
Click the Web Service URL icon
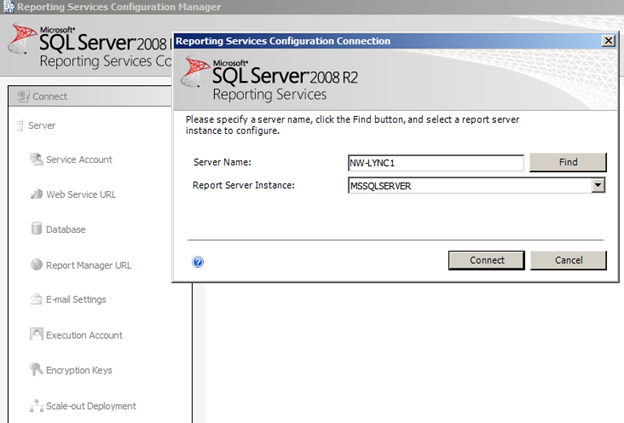(x=36, y=194)
